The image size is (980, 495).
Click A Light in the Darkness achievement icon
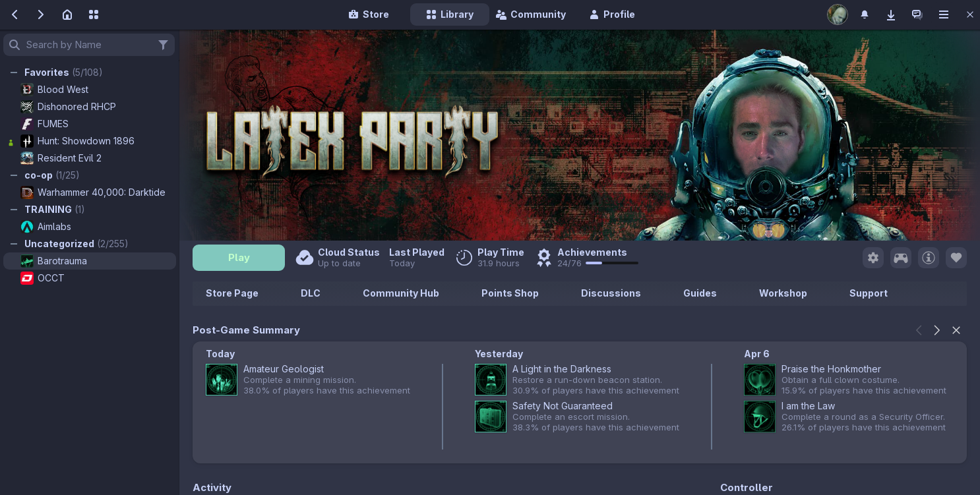491,380
